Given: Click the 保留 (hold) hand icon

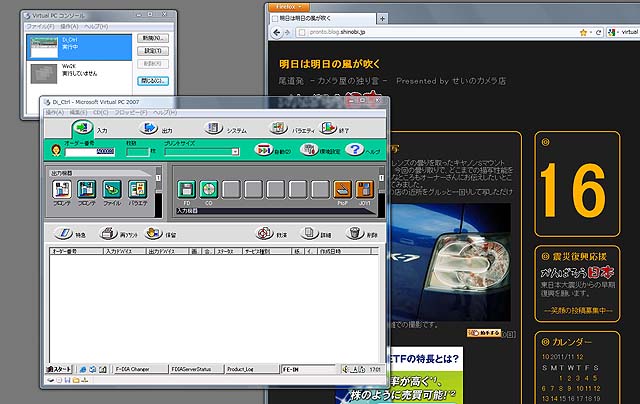Looking at the screenshot, I should 153,233.
